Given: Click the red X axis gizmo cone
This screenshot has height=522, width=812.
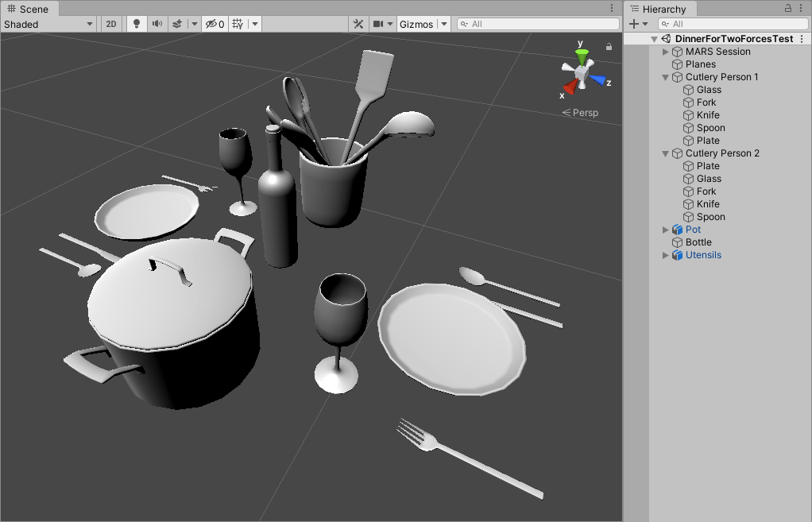Looking at the screenshot, I should click(569, 86).
